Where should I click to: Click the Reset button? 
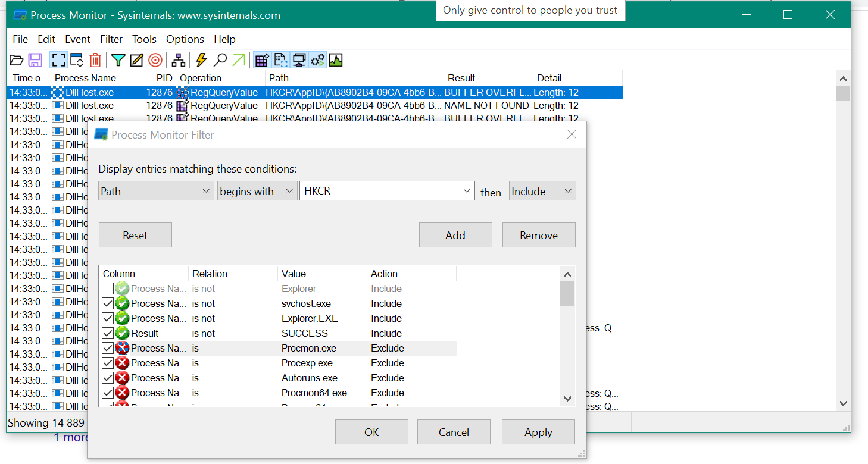click(135, 235)
